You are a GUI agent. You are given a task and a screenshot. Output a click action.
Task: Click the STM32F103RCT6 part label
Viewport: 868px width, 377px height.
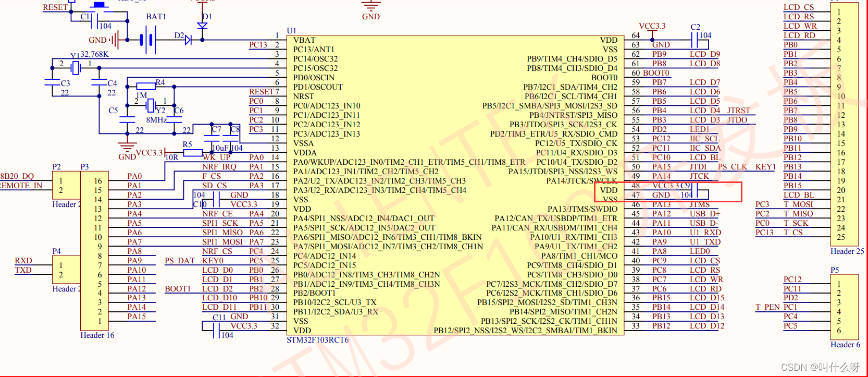[x=318, y=340]
